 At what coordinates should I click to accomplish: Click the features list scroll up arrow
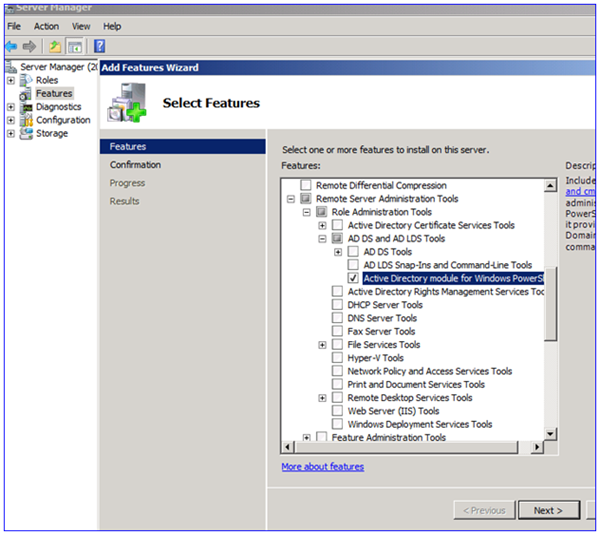[551, 186]
